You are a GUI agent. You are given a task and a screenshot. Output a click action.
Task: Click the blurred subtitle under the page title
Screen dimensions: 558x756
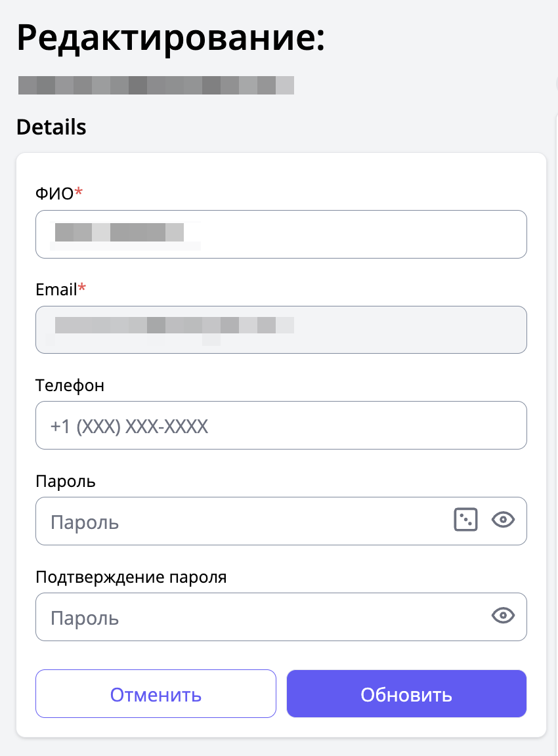[x=156, y=86]
